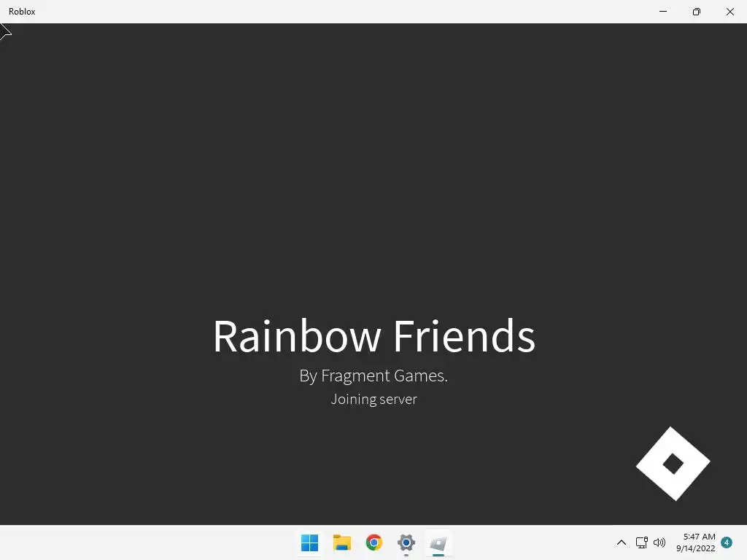Open notification badge showing 4

point(727,542)
